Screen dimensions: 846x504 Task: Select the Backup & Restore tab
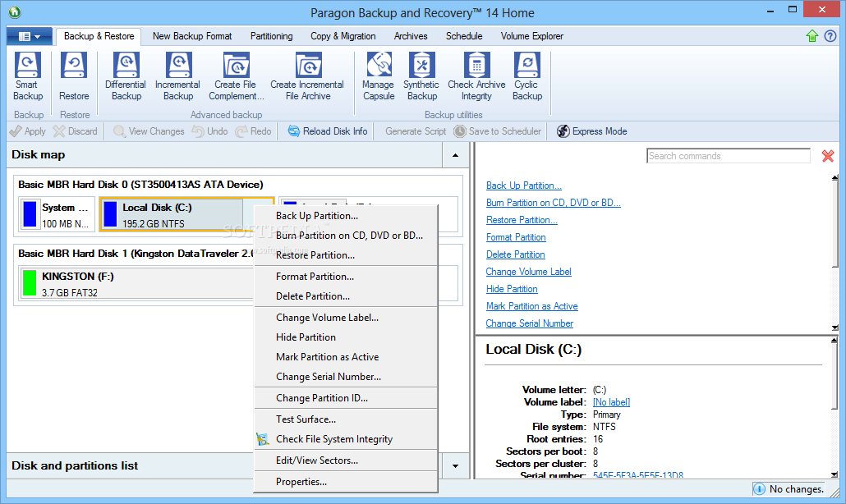[99, 36]
